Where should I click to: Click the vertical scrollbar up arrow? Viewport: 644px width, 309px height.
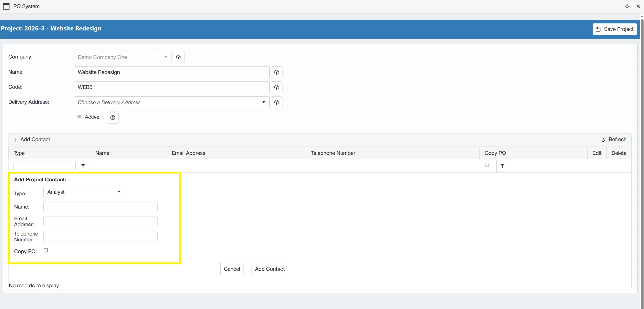coord(642,17)
